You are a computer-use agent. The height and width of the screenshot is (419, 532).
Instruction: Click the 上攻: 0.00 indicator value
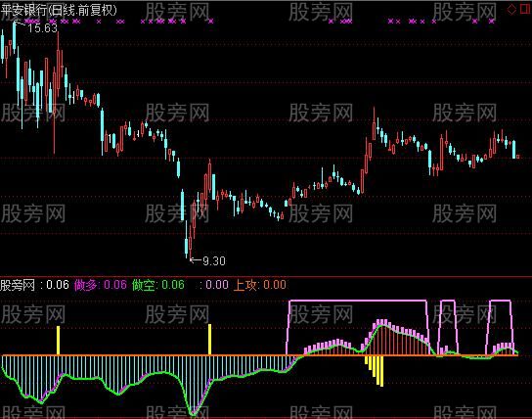[x=260, y=285]
